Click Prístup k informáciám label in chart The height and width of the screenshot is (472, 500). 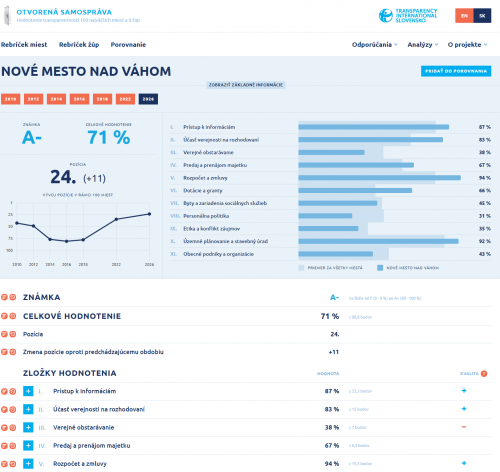coord(209,127)
